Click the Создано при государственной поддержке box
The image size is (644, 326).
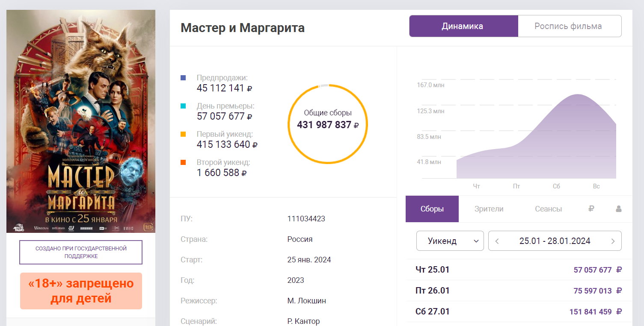click(x=81, y=252)
